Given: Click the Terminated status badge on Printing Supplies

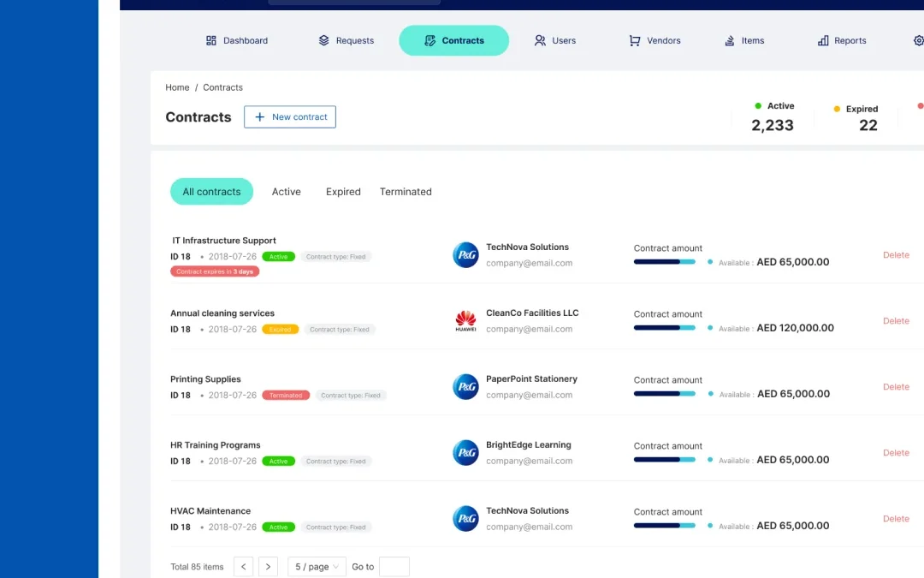Looking at the screenshot, I should (x=286, y=396).
